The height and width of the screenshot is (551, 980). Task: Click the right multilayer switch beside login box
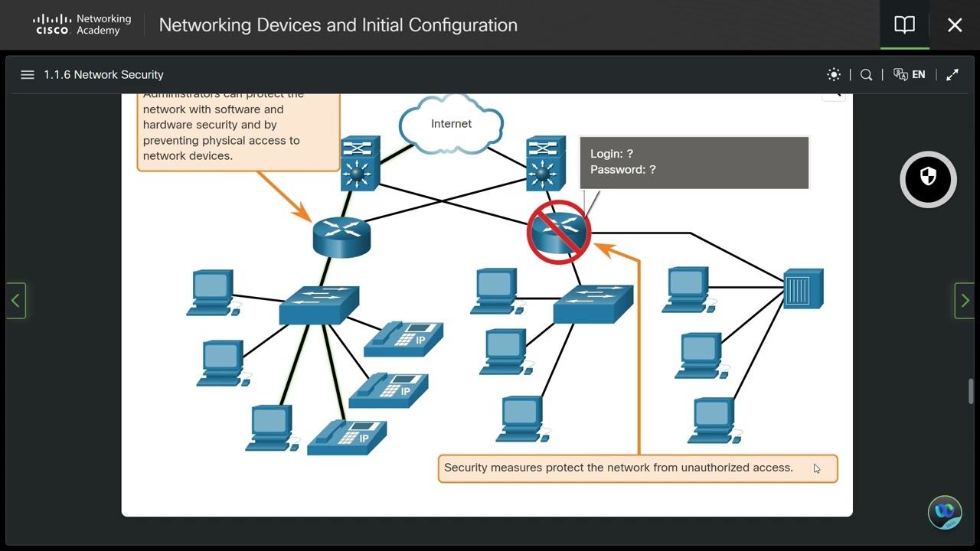[546, 164]
